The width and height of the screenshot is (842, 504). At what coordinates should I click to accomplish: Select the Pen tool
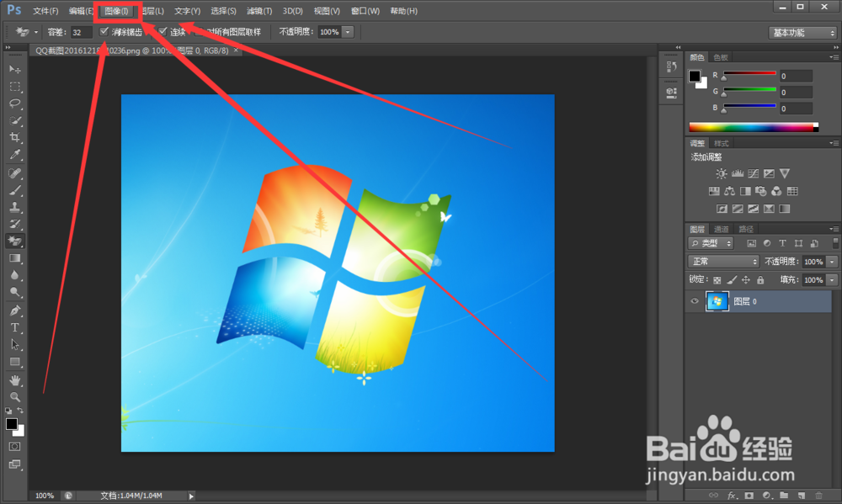(x=14, y=310)
